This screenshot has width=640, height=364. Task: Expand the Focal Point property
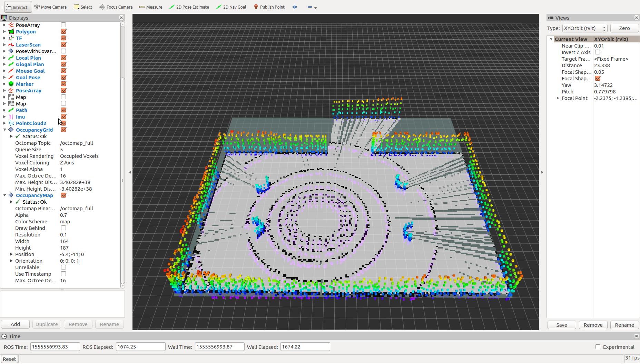pyautogui.click(x=558, y=98)
